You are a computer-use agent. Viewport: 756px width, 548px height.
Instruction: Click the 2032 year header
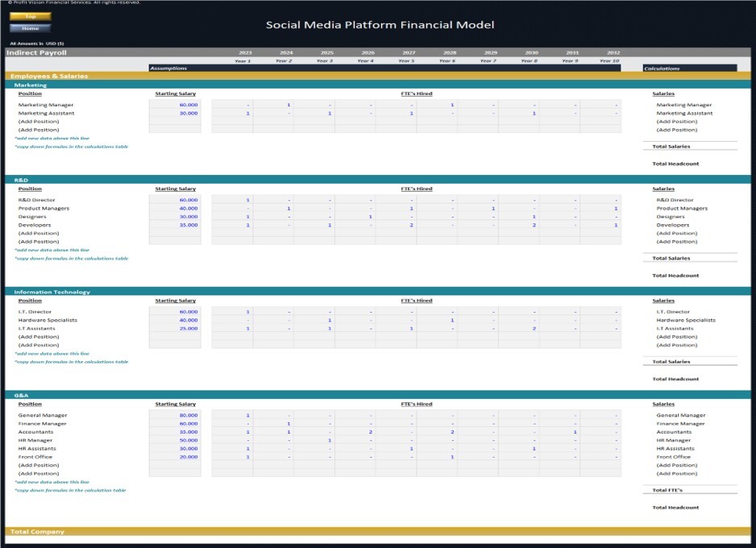(x=613, y=52)
